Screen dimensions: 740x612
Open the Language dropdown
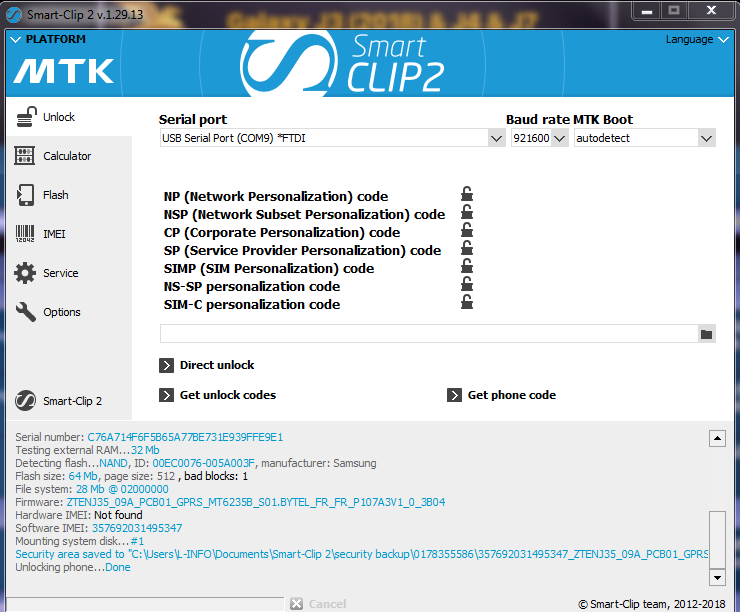click(697, 40)
